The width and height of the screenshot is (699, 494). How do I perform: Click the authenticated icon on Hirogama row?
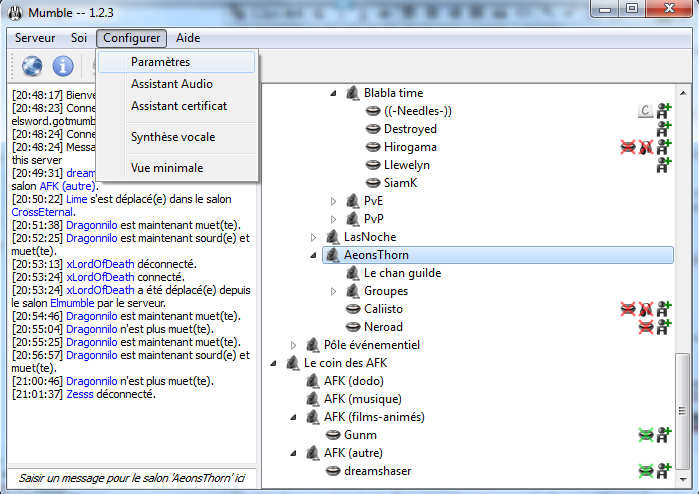664,147
